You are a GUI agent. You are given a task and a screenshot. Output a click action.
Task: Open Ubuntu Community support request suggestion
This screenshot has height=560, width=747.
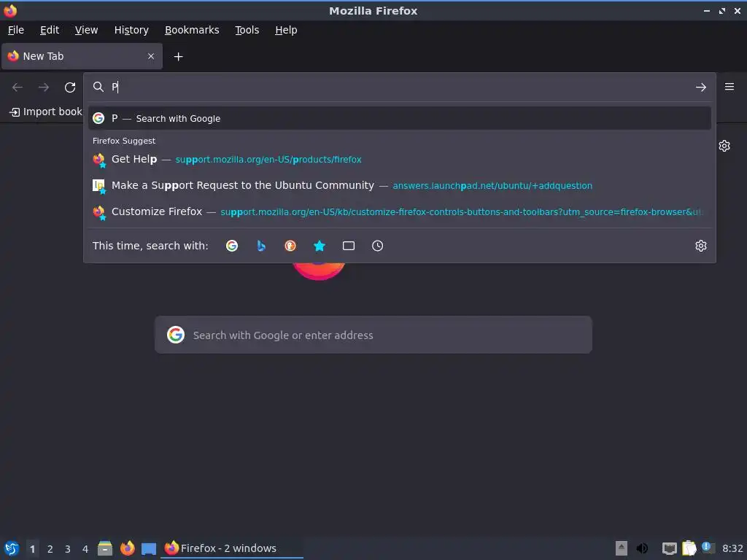(399, 185)
